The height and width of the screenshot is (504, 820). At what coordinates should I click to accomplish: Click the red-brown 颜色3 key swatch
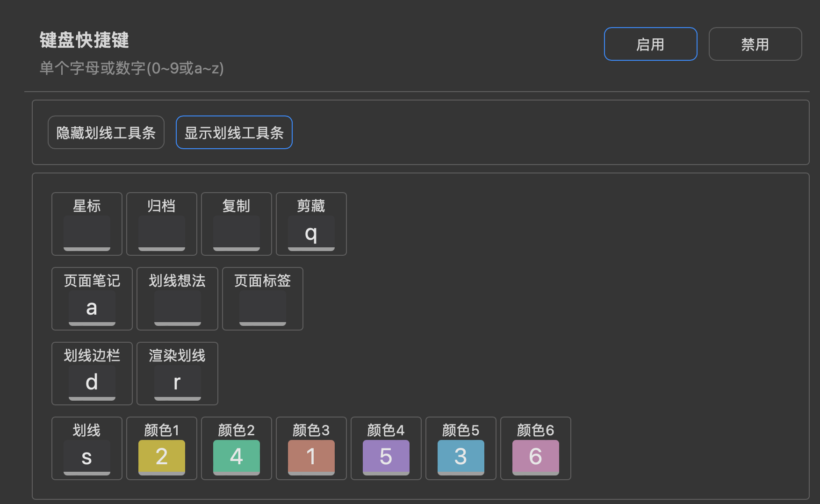coord(311,457)
